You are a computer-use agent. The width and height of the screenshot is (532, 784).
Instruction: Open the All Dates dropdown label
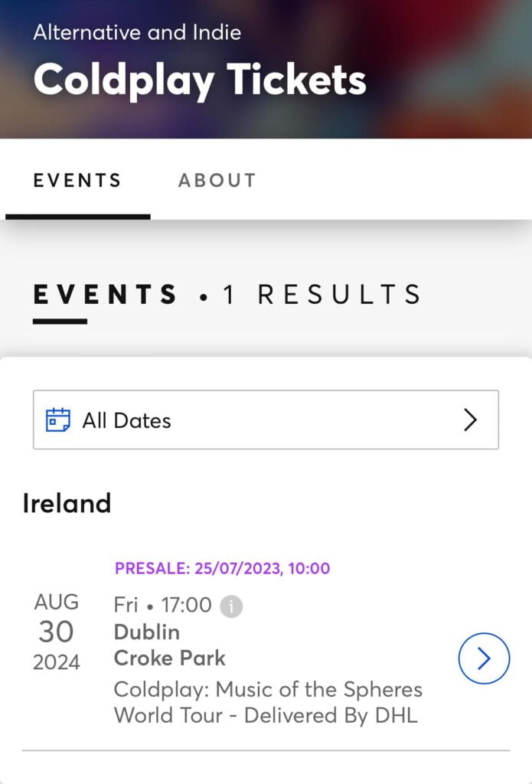126,420
